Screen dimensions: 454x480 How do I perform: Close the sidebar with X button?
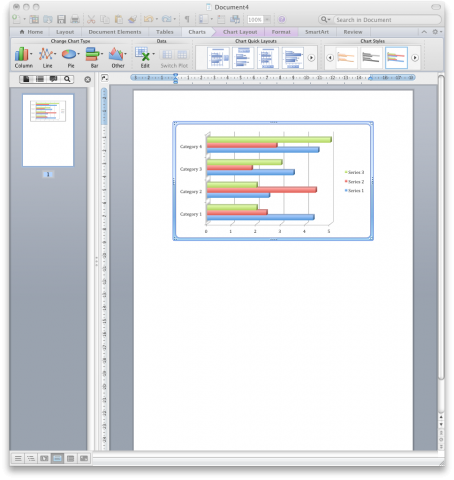(x=87, y=79)
